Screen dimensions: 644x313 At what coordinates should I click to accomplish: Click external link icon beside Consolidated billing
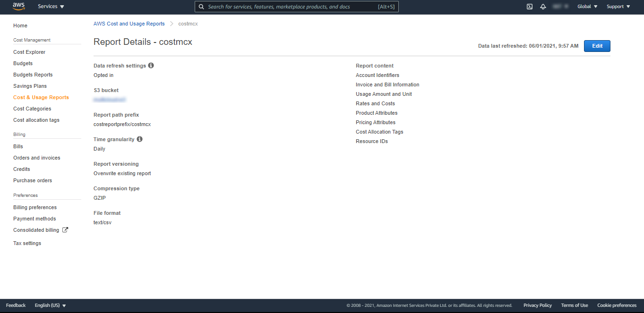pyautogui.click(x=65, y=230)
